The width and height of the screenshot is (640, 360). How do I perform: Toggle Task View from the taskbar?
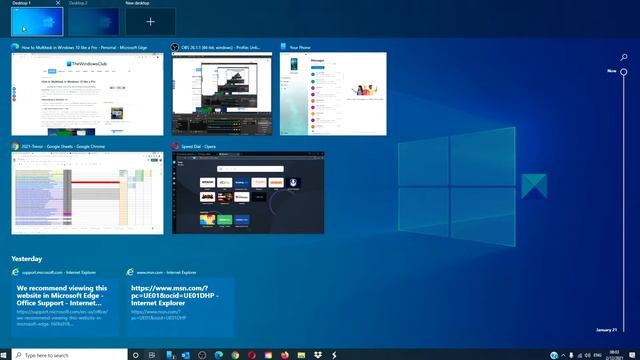coord(152,355)
